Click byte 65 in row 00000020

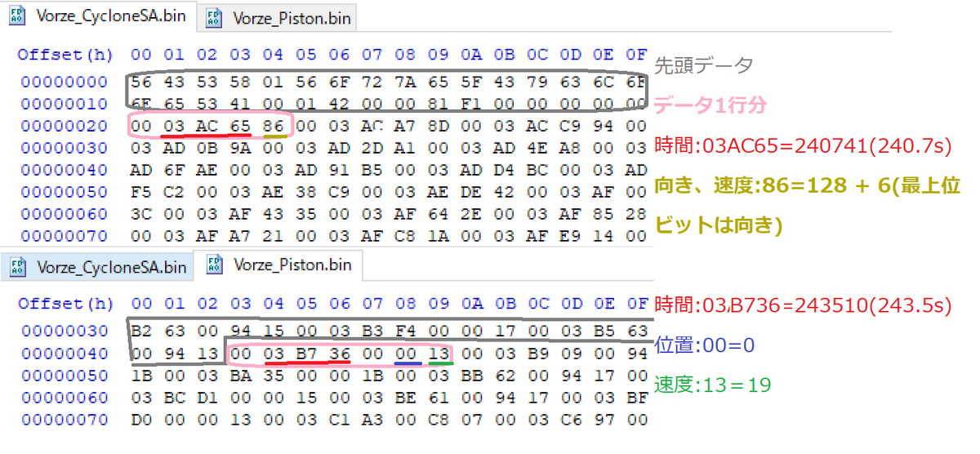tap(239, 126)
